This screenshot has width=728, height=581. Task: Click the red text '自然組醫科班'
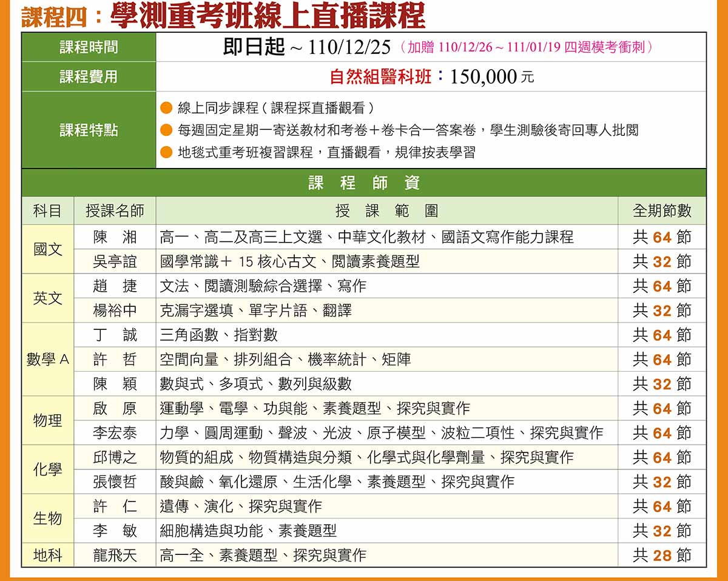[381, 77]
